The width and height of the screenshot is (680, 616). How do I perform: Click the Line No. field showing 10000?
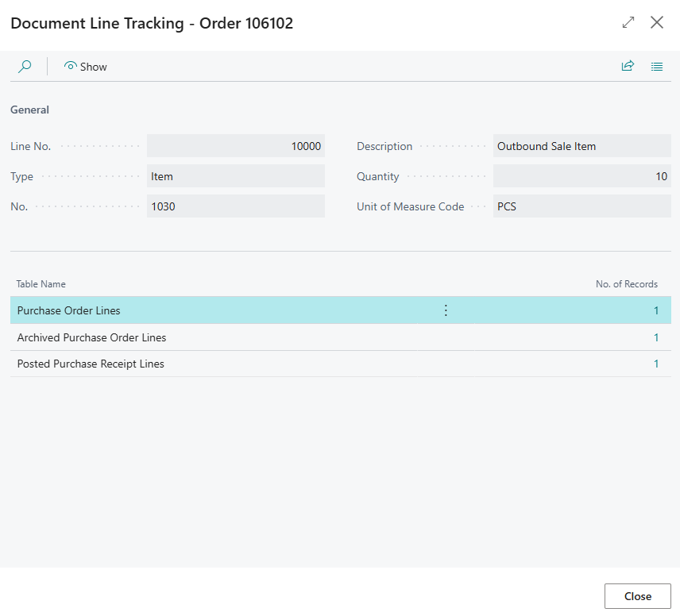point(235,145)
